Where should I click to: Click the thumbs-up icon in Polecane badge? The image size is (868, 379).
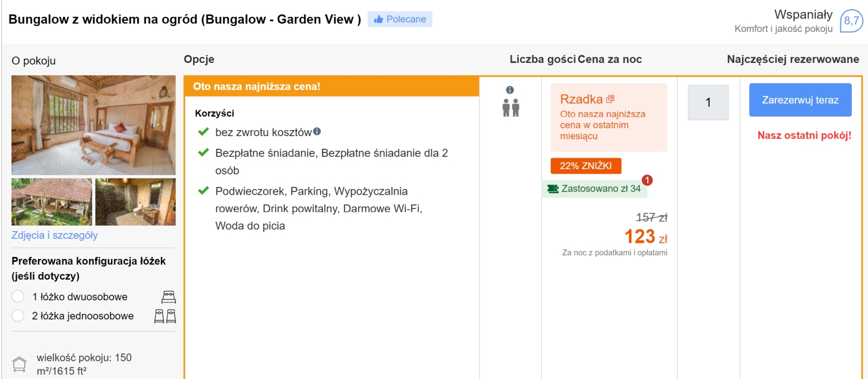click(379, 19)
